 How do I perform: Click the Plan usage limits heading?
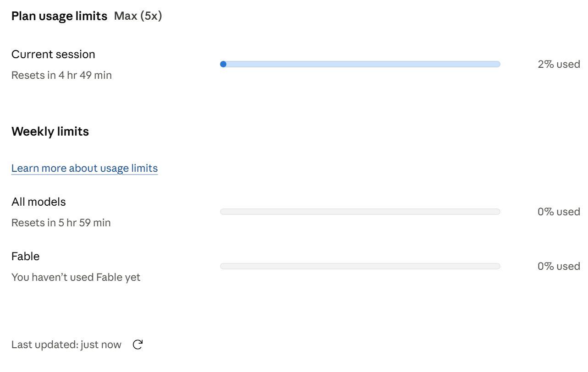[x=59, y=16]
